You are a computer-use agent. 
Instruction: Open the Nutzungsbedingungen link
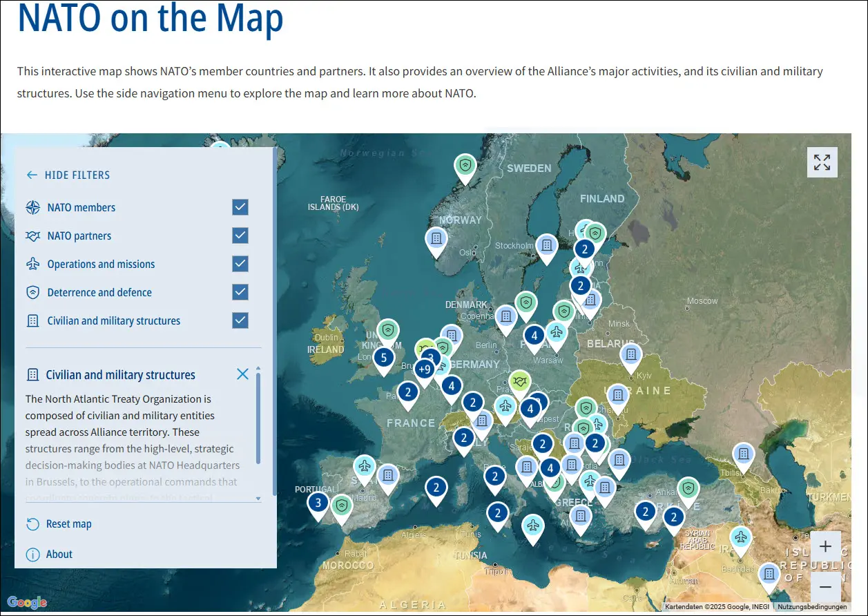click(x=811, y=606)
